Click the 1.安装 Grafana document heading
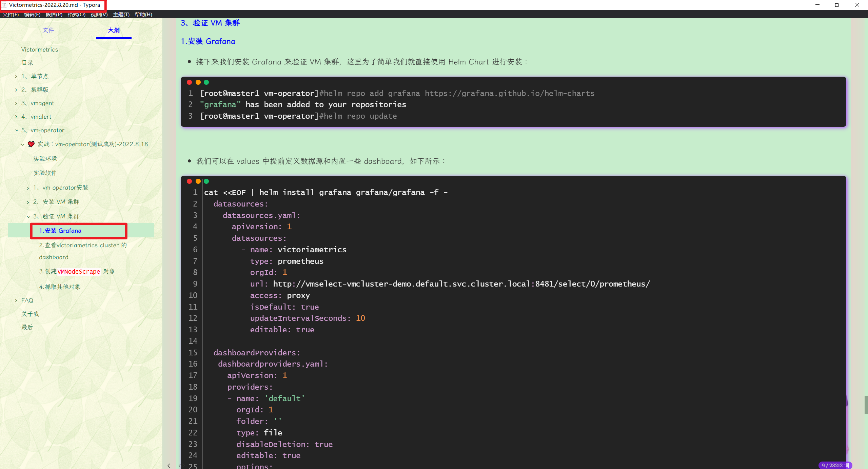This screenshot has width=868, height=469. [208, 41]
